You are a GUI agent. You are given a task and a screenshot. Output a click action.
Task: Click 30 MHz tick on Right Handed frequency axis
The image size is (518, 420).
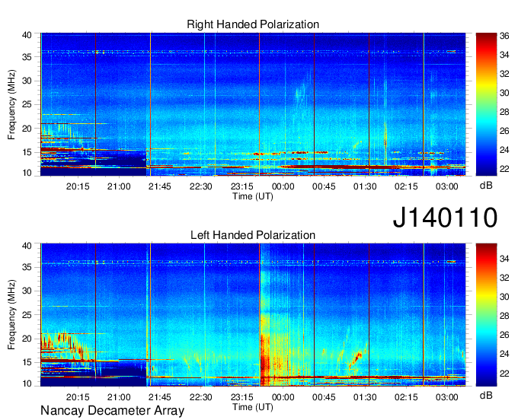tap(27, 81)
